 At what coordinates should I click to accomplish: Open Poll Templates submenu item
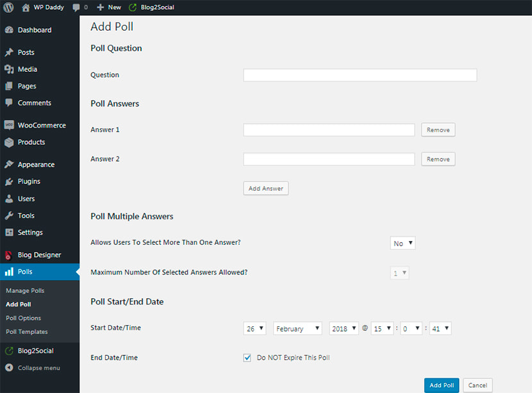[26, 332]
